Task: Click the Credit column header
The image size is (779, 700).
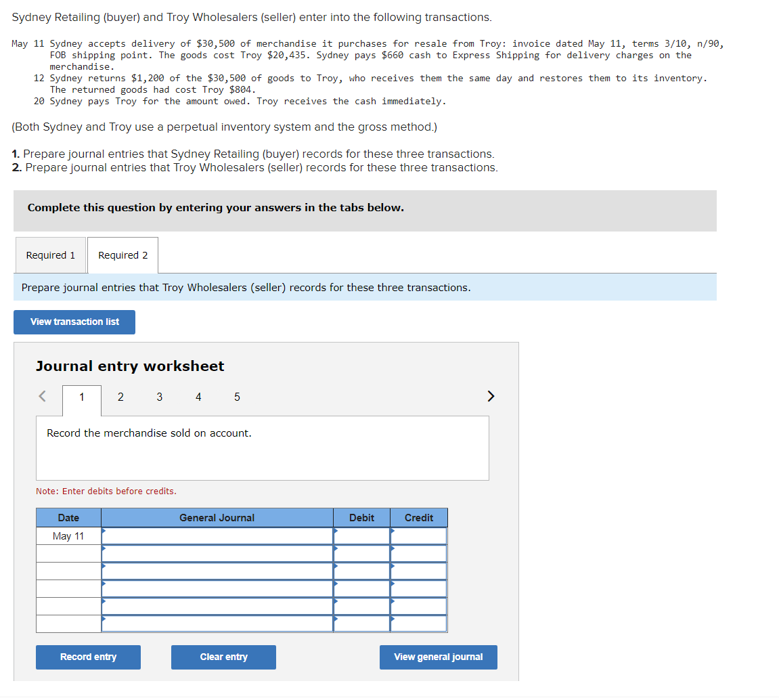Action: (x=419, y=518)
